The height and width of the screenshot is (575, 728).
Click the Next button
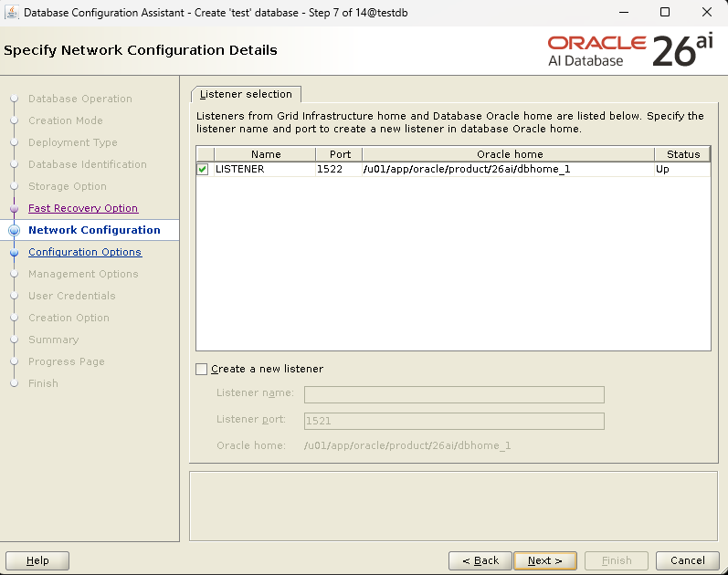[x=545, y=560]
